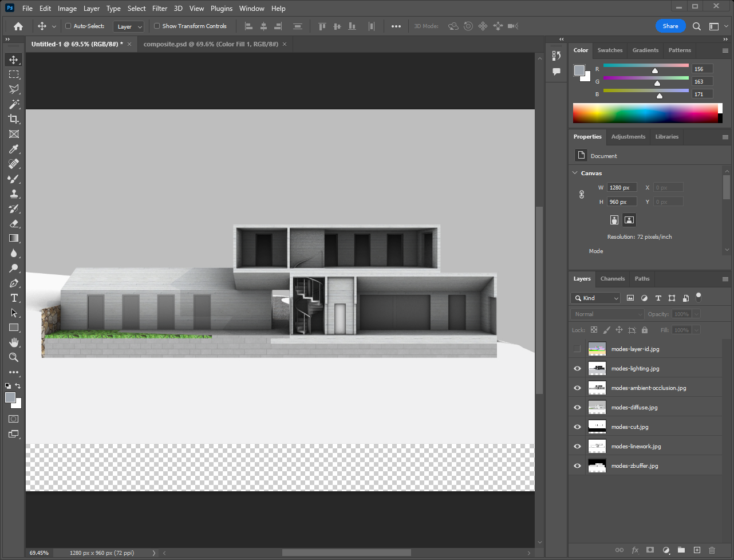
Task: Click the foreground color swatch in Color panel
Action: 579,70
